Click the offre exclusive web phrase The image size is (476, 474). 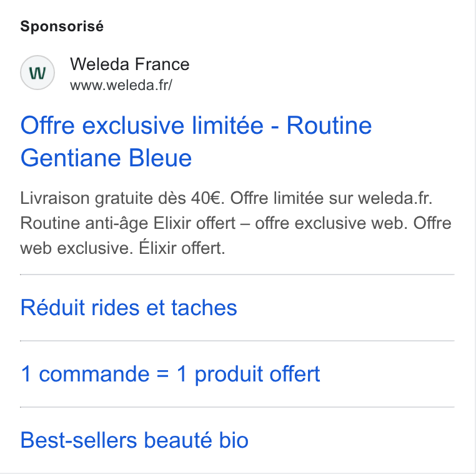331,223
